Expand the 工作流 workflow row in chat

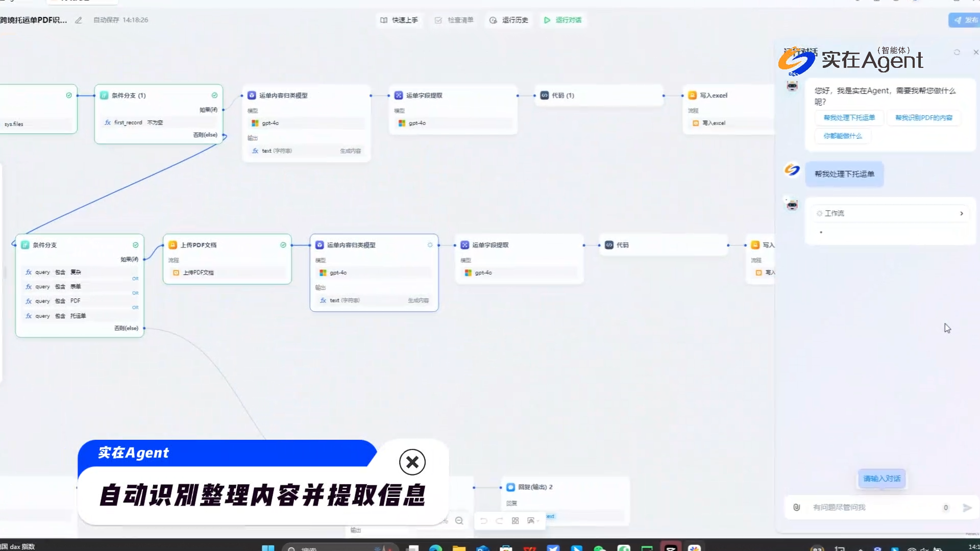[x=961, y=214]
